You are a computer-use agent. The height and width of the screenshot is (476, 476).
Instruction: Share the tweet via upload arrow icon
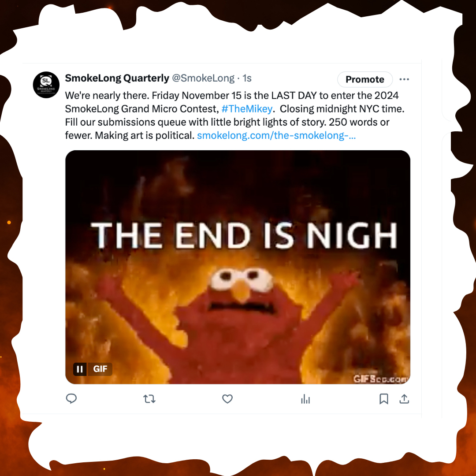coord(404,398)
